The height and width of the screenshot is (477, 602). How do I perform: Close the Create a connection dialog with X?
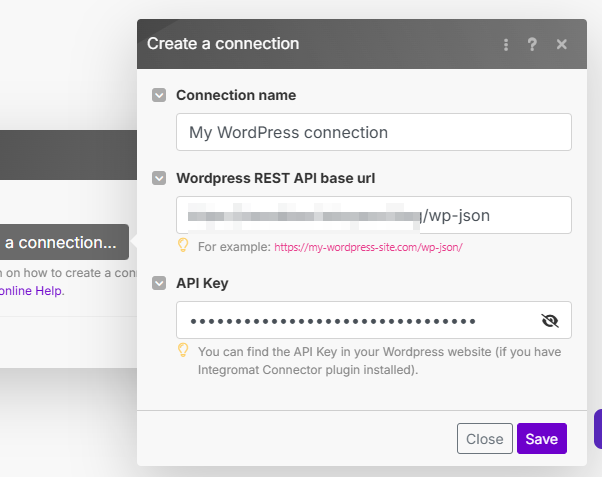click(562, 45)
